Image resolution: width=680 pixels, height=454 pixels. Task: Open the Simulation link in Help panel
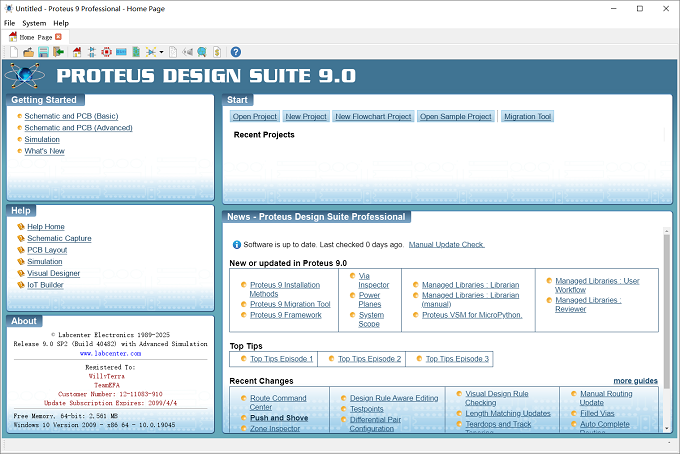pos(45,261)
